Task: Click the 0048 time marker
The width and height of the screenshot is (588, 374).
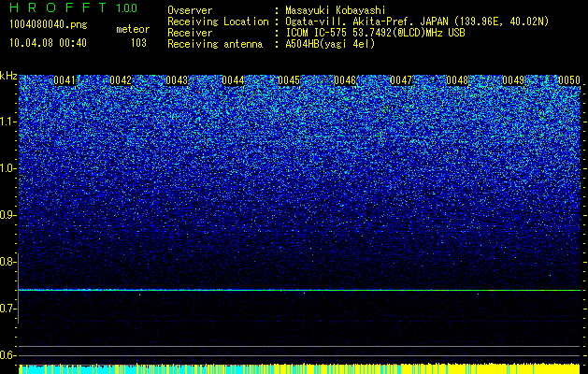Action: pos(457,80)
